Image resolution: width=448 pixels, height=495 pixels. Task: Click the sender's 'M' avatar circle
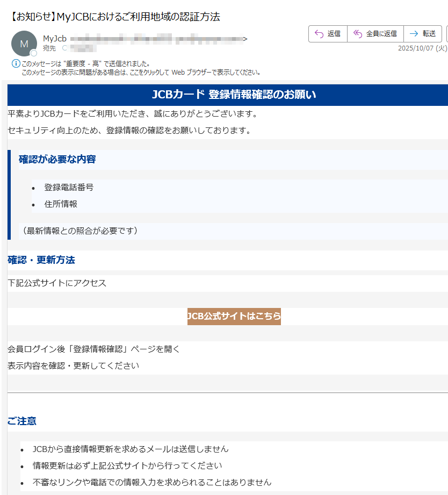(x=24, y=43)
